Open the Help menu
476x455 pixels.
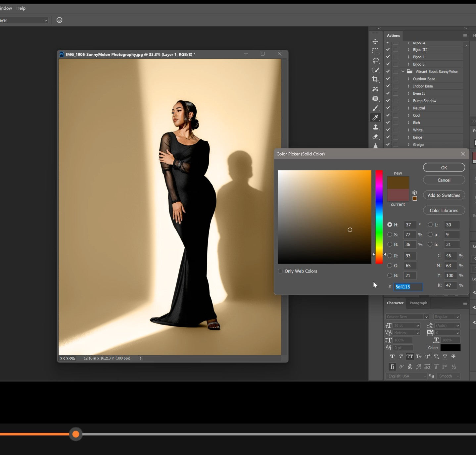pyautogui.click(x=21, y=8)
